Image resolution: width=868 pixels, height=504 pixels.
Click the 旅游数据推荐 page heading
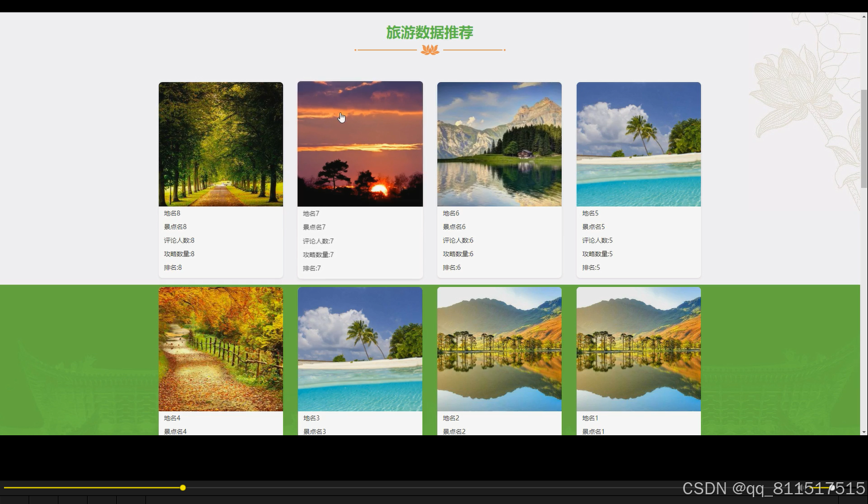click(x=430, y=33)
